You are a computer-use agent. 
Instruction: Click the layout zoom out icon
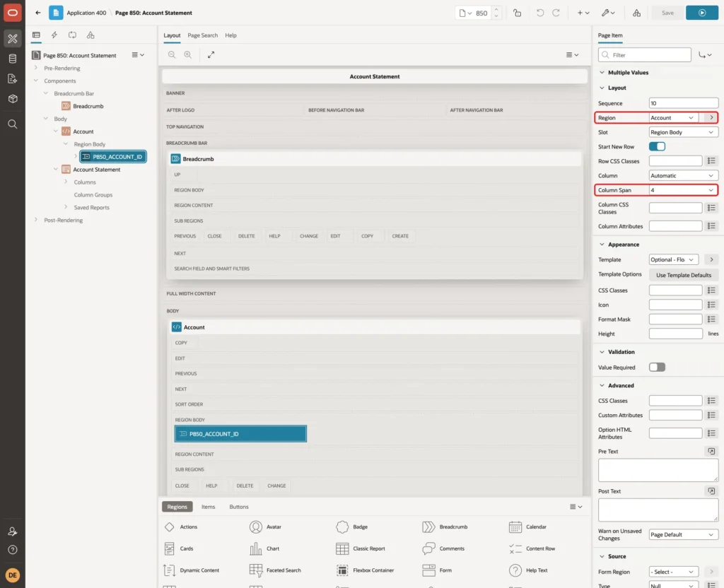(172, 54)
